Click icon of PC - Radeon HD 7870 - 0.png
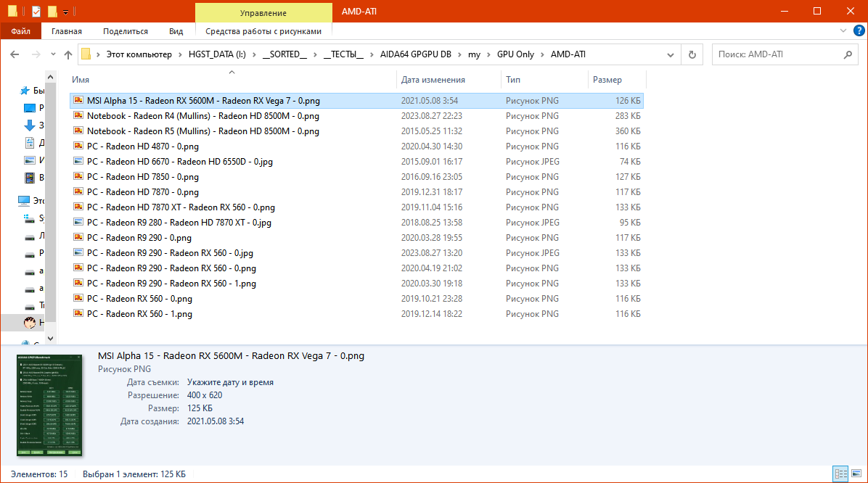This screenshot has height=483, width=868. 78,192
